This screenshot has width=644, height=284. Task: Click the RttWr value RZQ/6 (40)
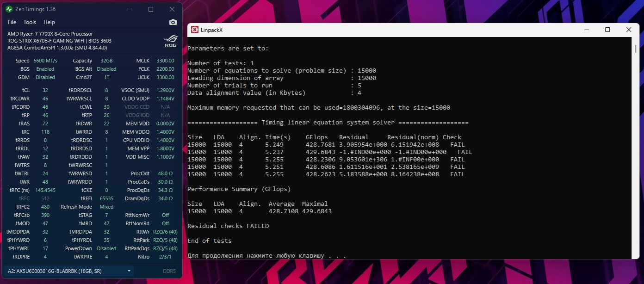pyautogui.click(x=165, y=232)
